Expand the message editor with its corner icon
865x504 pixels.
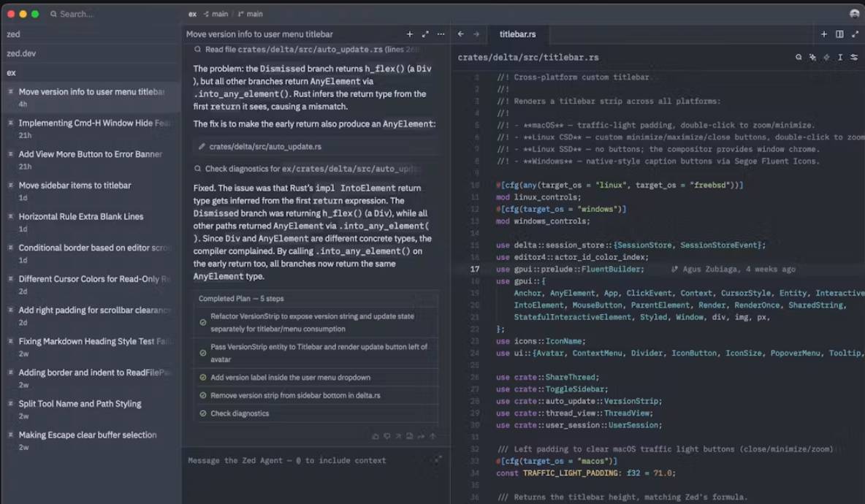coord(438,459)
